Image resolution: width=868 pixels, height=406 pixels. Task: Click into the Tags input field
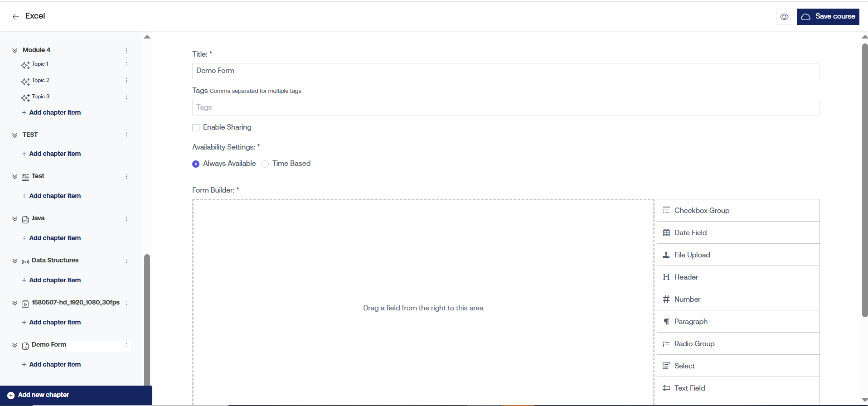coord(505,108)
